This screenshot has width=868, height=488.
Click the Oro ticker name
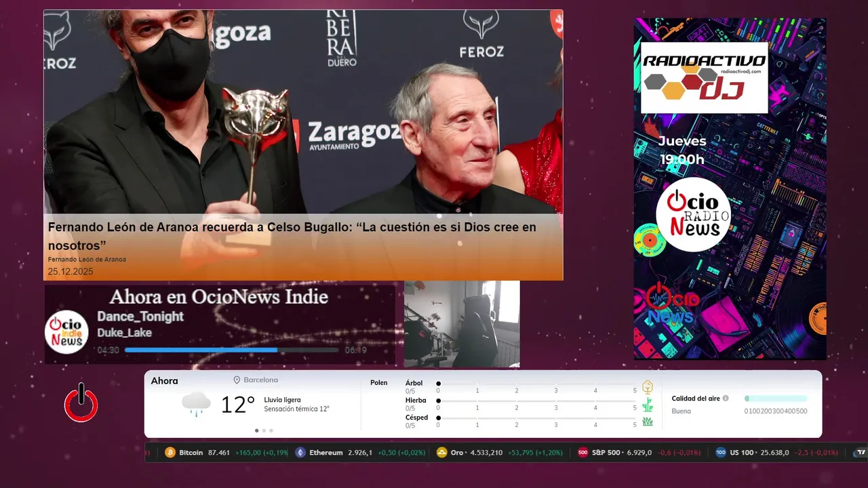tap(457, 453)
